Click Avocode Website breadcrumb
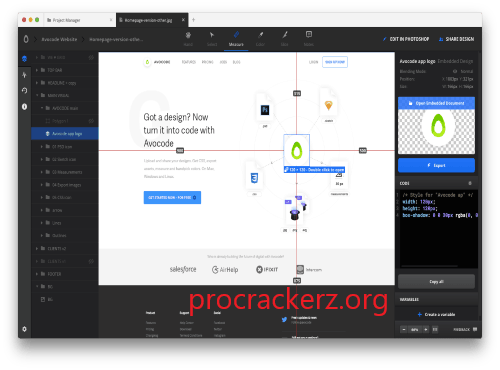The width and height of the screenshot is (500, 370). (59, 39)
